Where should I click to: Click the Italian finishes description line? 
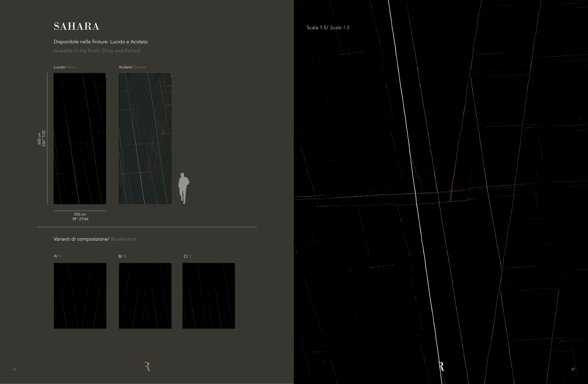click(101, 42)
